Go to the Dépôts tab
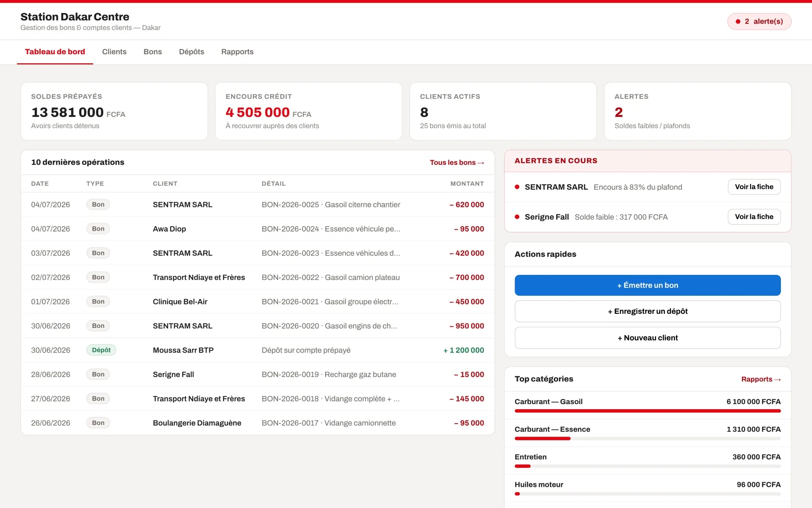Viewport: 812px width, 508px height. click(191, 52)
